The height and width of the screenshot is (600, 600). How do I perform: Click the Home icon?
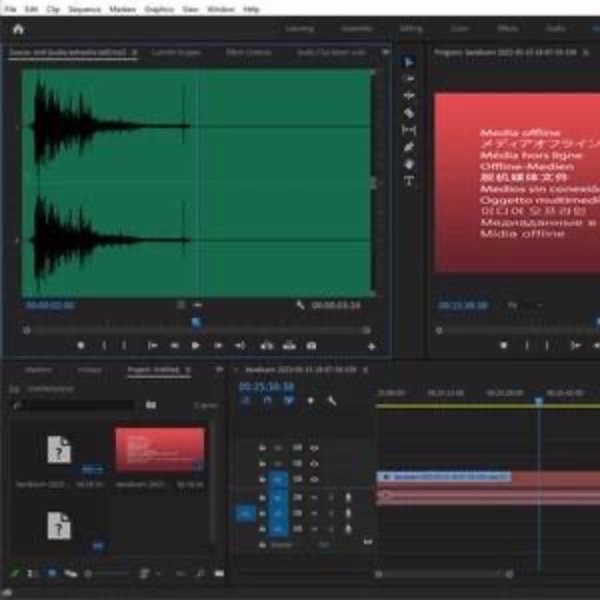coord(18,29)
